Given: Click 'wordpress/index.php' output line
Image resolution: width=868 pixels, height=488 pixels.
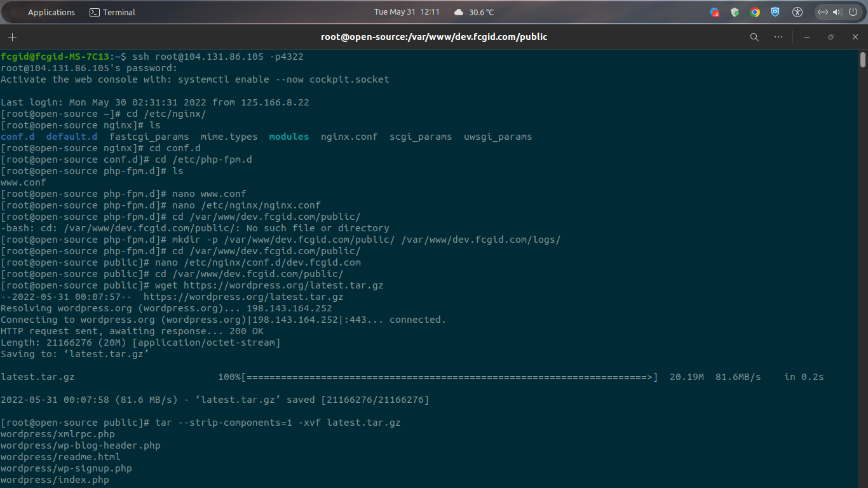Looking at the screenshot, I should point(55,480).
